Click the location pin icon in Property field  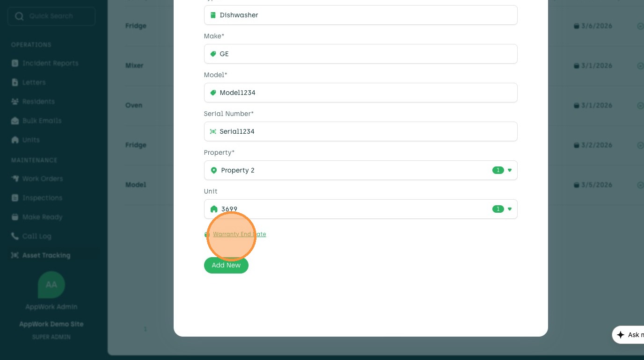click(x=214, y=170)
